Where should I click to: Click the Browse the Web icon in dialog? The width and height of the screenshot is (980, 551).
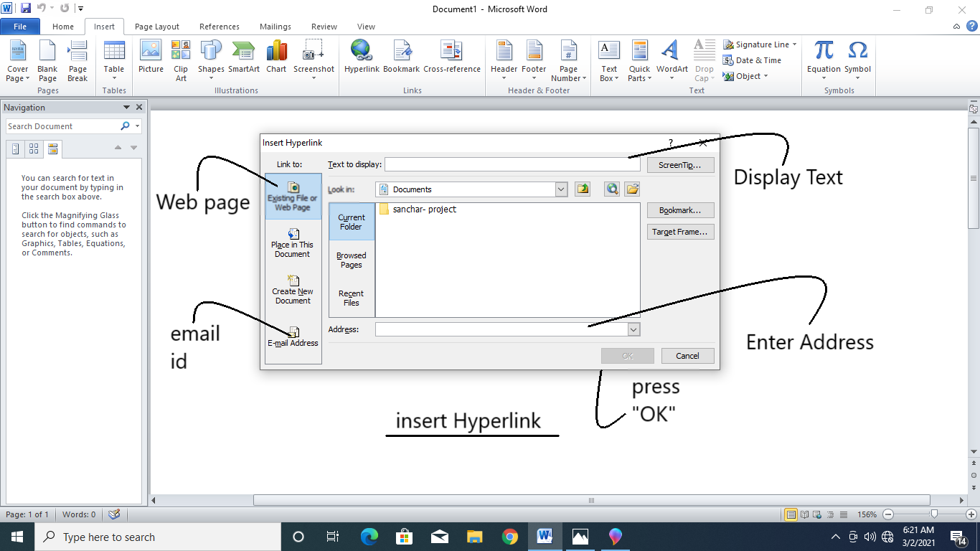[x=611, y=189]
